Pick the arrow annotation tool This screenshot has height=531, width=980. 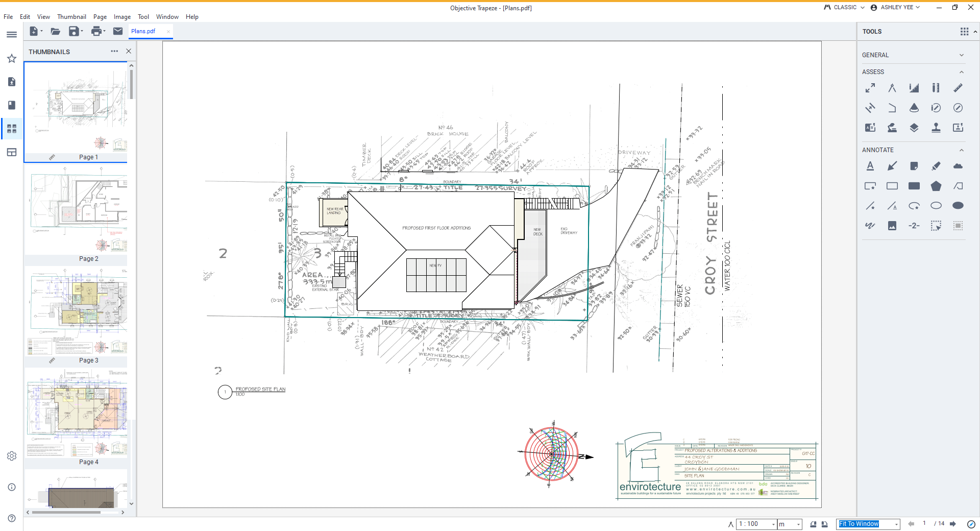pos(892,166)
